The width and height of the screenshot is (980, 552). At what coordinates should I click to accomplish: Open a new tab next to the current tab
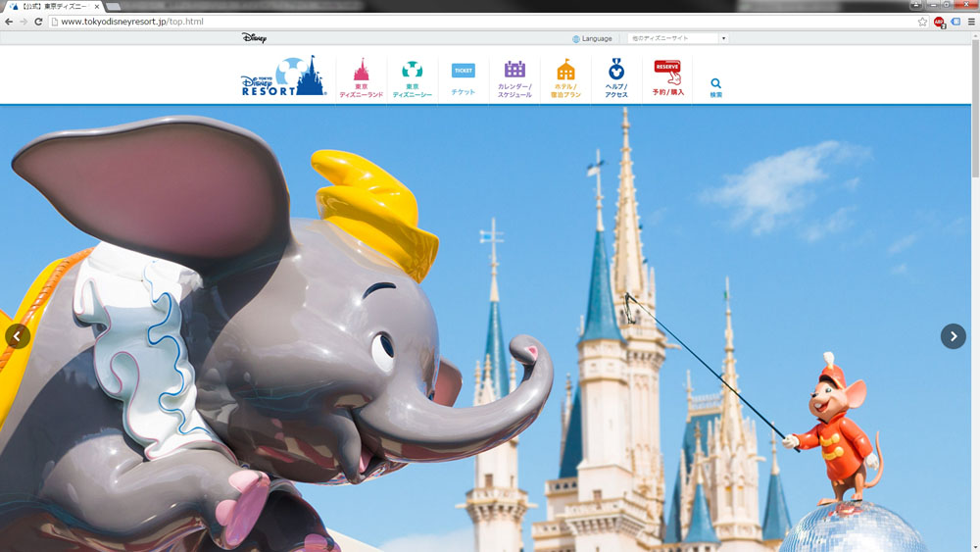(114, 6)
